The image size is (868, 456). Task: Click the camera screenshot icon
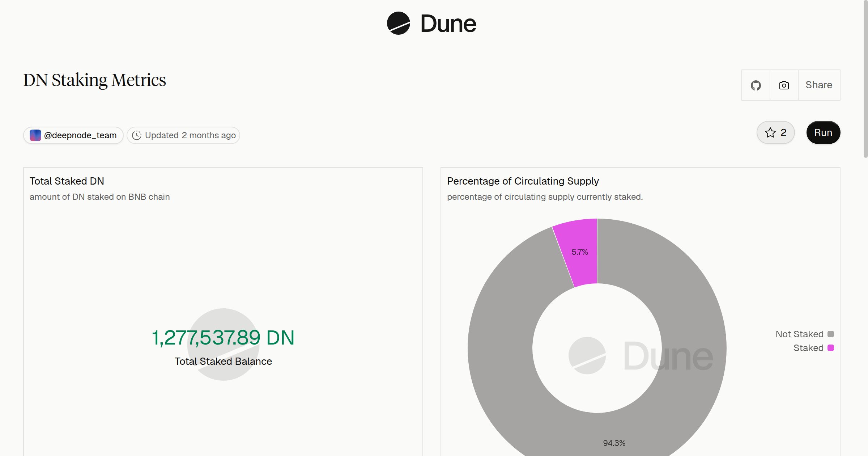pos(784,85)
